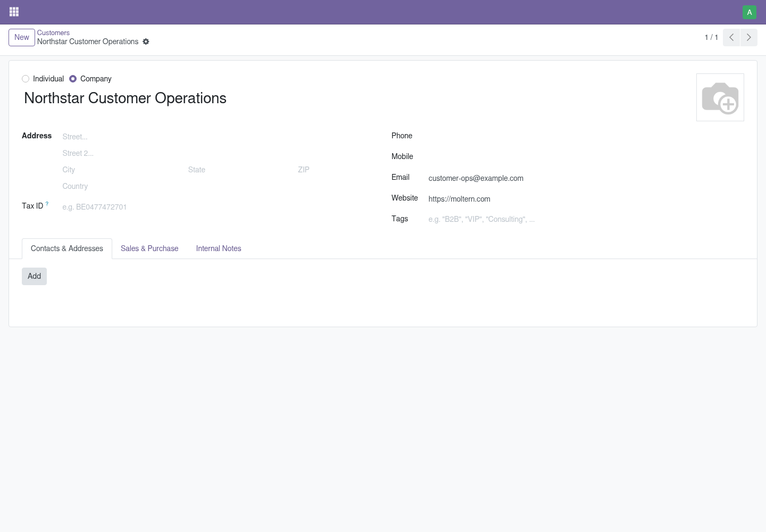Screen dimensions: 766x532
Task: Show the Tax ID help tooltip
Action: pyautogui.click(x=47, y=204)
